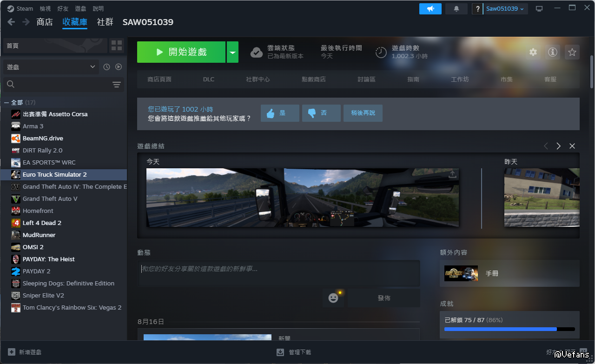Open the 客服 link

coord(550,79)
